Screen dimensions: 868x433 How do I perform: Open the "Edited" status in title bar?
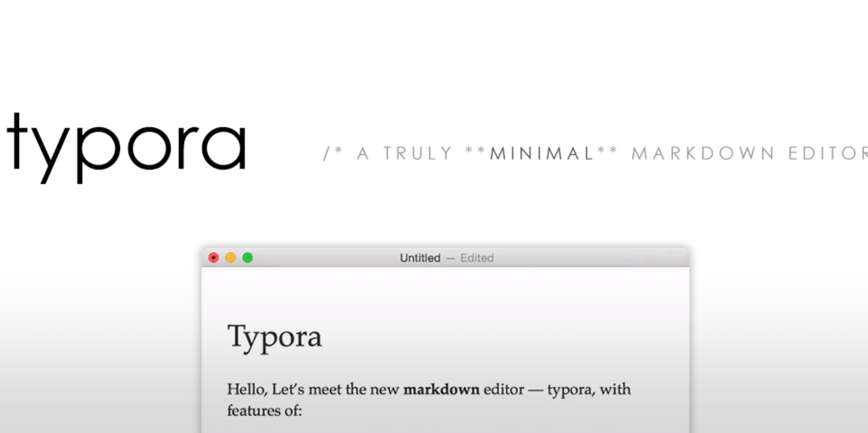click(x=477, y=258)
